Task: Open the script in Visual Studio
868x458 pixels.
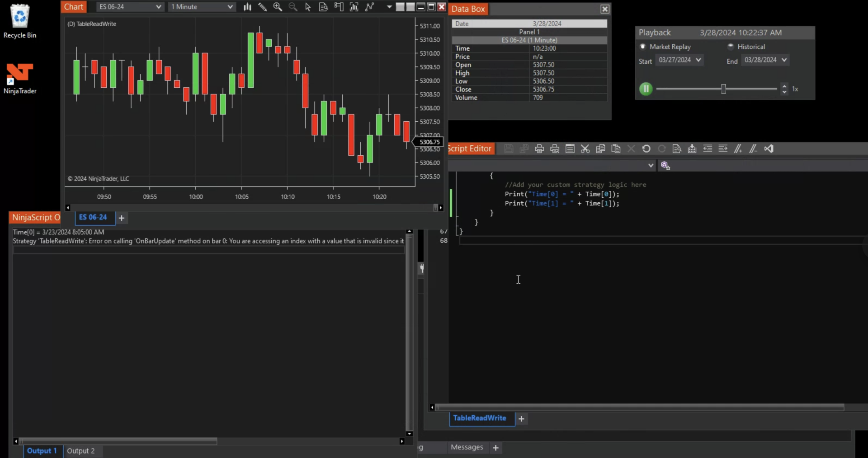Action: 769,149
